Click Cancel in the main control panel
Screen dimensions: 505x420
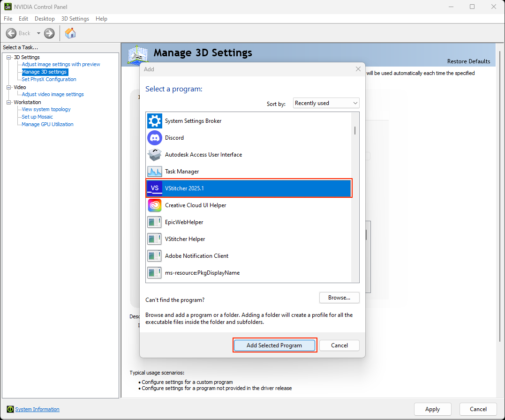coord(478,409)
